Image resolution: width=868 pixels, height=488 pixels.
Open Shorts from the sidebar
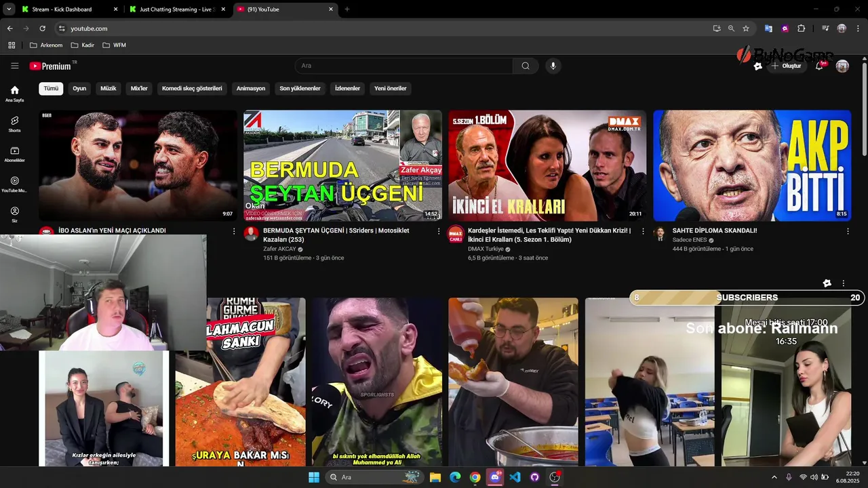[14, 124]
